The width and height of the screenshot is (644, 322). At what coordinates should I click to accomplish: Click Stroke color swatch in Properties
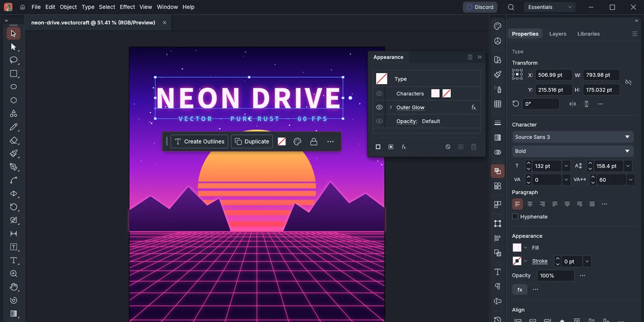pos(517,261)
